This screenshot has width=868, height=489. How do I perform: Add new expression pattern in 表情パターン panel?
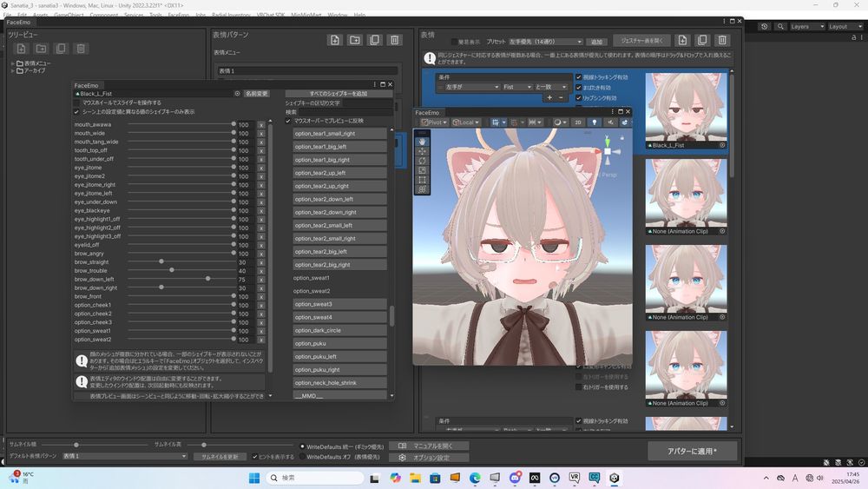pyautogui.click(x=335, y=40)
